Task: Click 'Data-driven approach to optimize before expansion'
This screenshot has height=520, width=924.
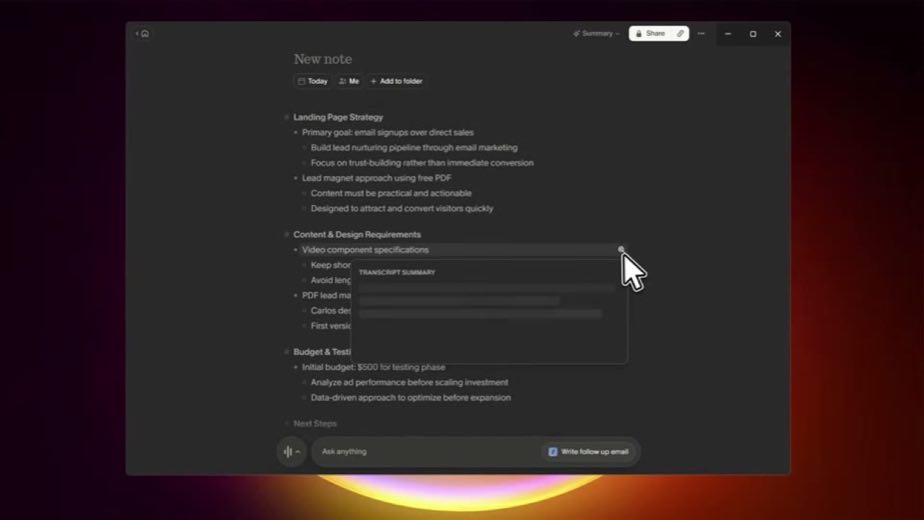Action: (x=411, y=398)
